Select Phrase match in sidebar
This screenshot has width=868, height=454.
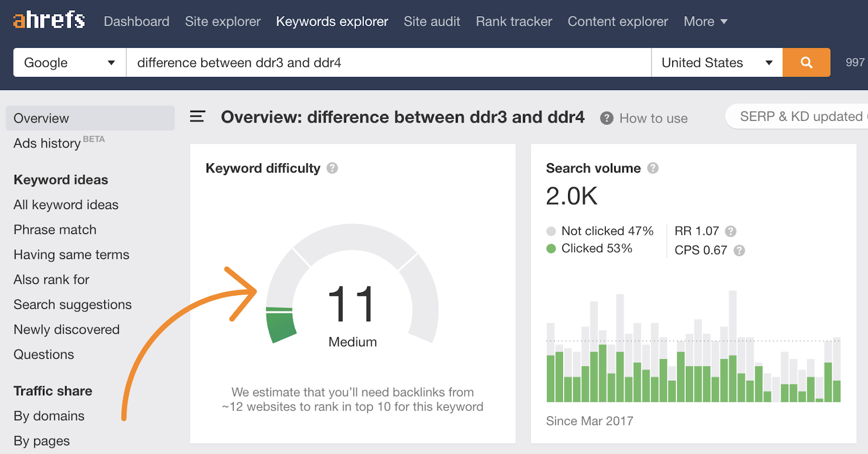coord(55,229)
